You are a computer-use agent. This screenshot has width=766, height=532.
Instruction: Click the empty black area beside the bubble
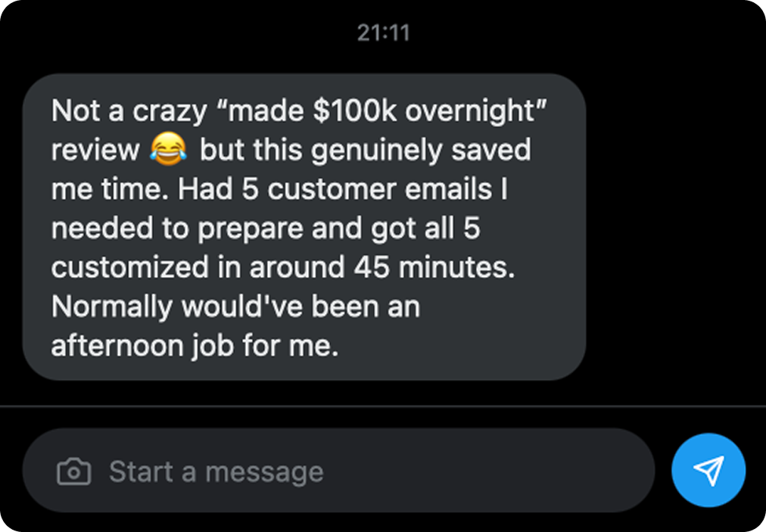[x=674, y=227]
